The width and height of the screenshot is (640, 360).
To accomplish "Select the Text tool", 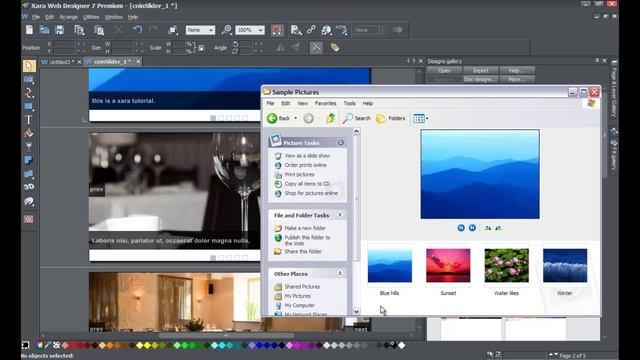I will pyautogui.click(x=29, y=120).
